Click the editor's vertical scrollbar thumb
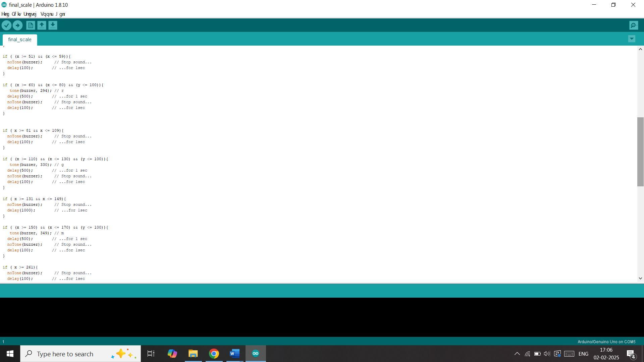Viewport: 644px width, 362px height. [640, 152]
